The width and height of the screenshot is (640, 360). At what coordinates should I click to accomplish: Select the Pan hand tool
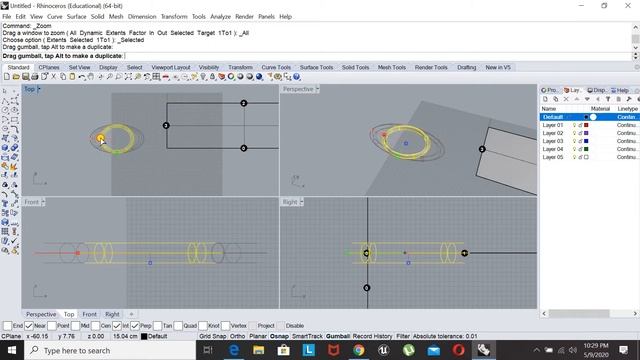[x=91, y=76]
